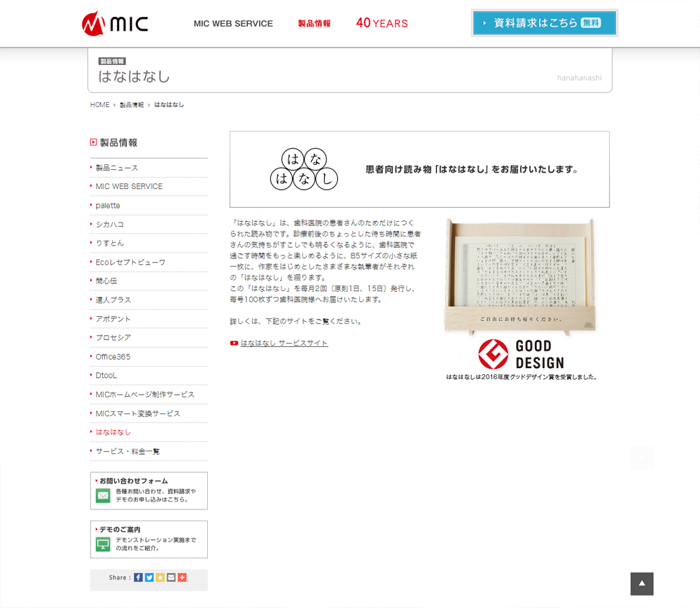Open the お問い合わせフォーム banner
The width and height of the screenshot is (700, 608).
[148, 490]
